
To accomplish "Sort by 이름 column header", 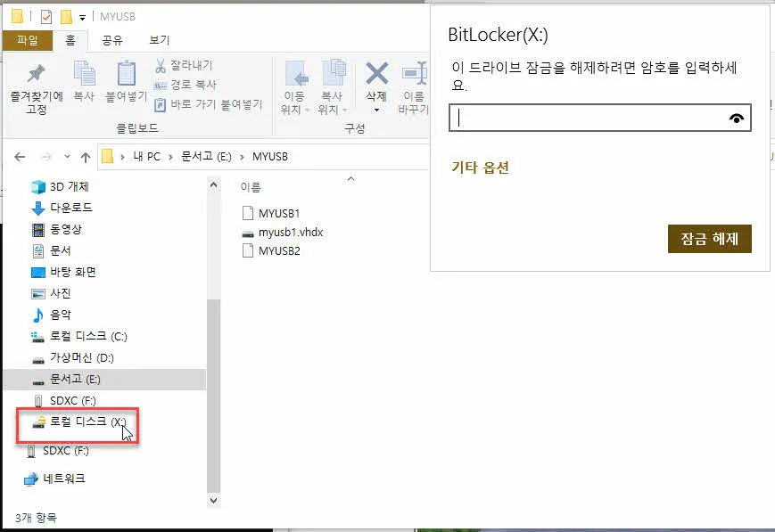I will [x=251, y=187].
